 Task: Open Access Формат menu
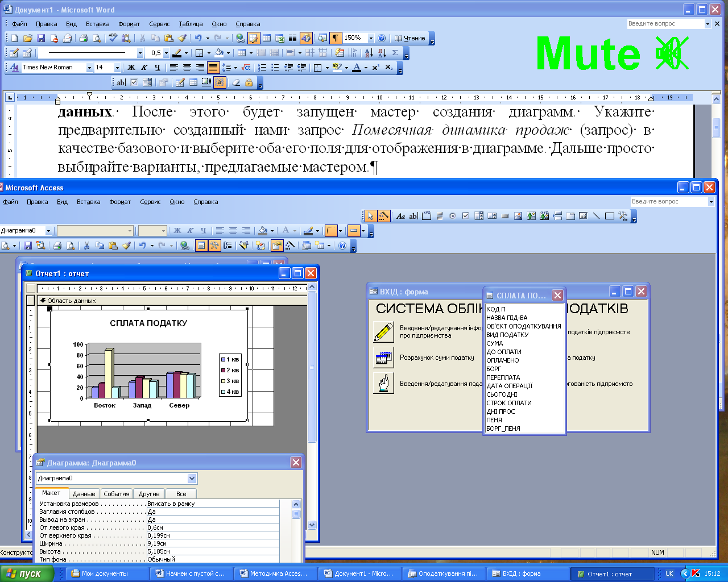coord(120,202)
